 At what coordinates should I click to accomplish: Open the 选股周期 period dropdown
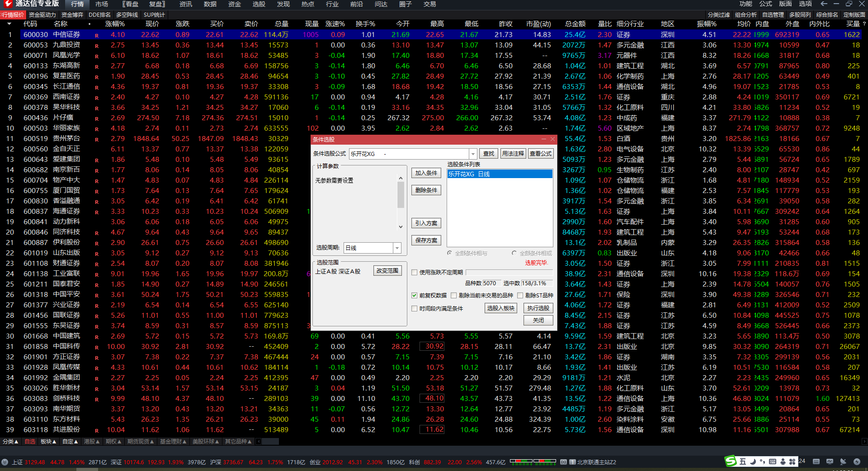coord(397,248)
